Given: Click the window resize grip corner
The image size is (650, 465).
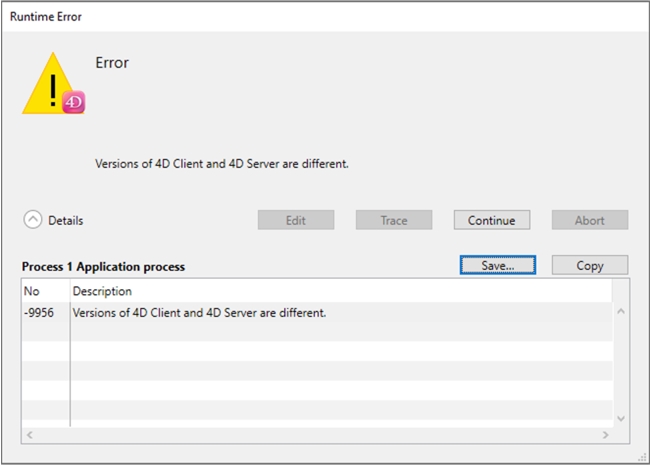Looking at the screenshot, I should [641, 457].
